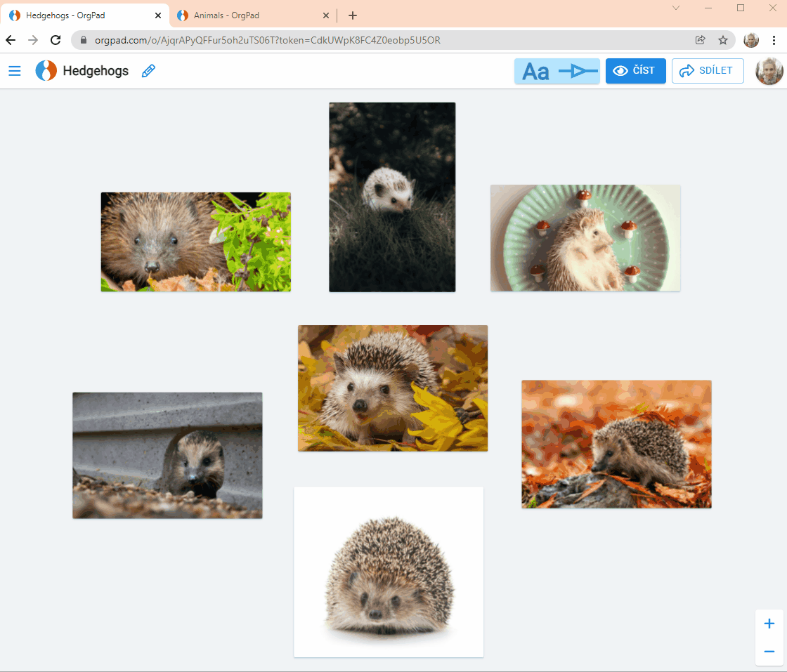Expand the tab search chevron
Image resolution: width=787 pixels, height=672 pixels.
coord(676,8)
